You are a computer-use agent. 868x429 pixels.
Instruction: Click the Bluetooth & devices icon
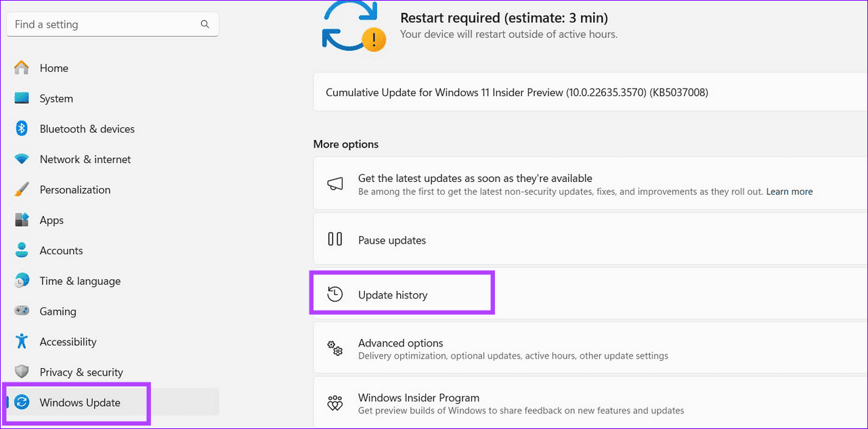[x=21, y=129]
